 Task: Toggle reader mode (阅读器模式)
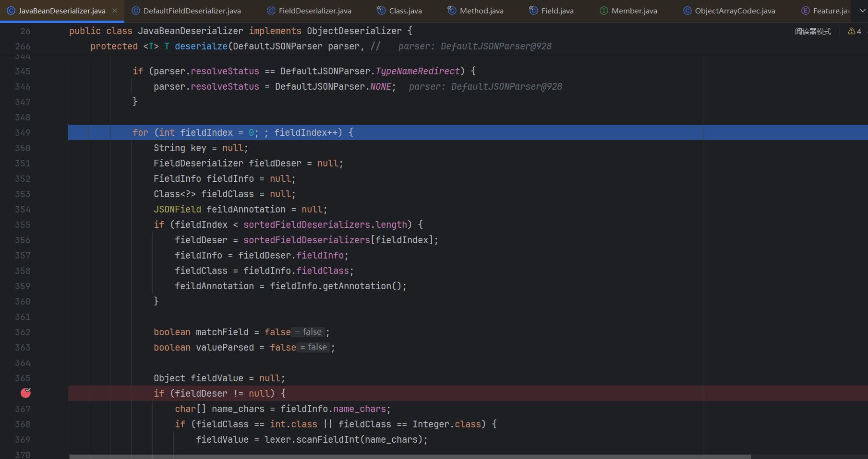click(813, 31)
